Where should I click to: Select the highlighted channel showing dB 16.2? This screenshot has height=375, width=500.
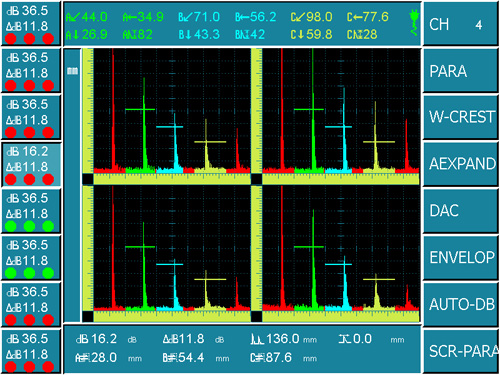[x=31, y=165]
